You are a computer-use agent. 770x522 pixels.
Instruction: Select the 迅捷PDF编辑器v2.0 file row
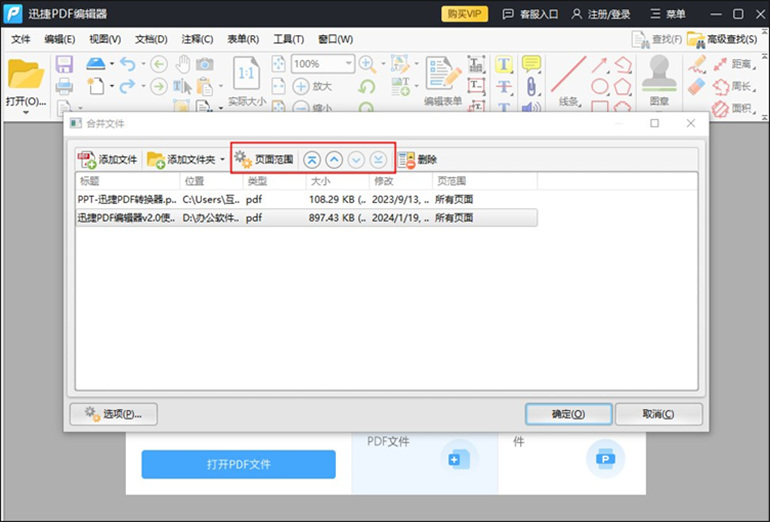306,218
